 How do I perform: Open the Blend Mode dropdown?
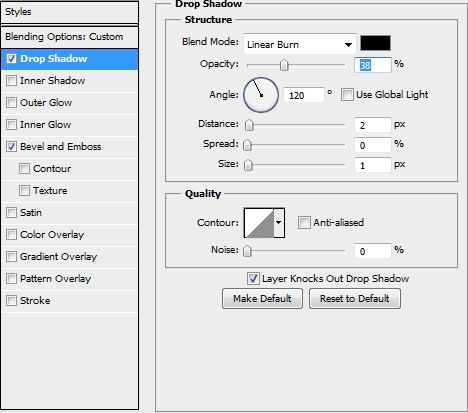point(300,44)
